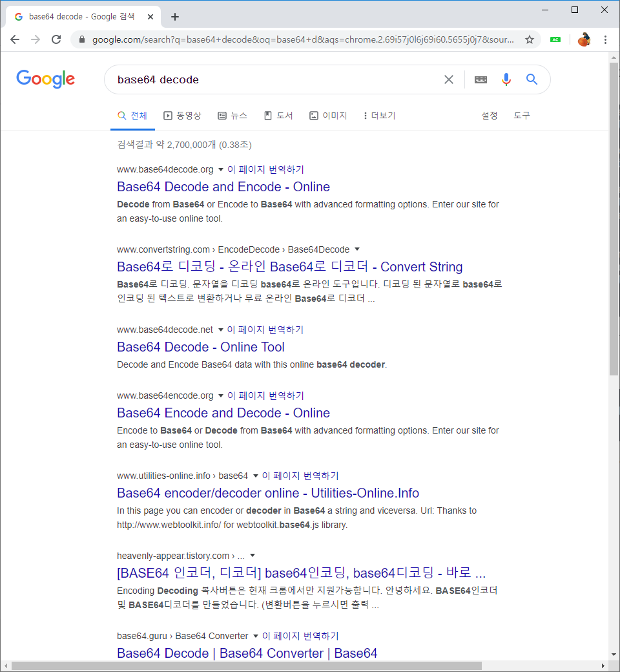
Task: Open a new tab with the plus button
Action: tap(175, 17)
